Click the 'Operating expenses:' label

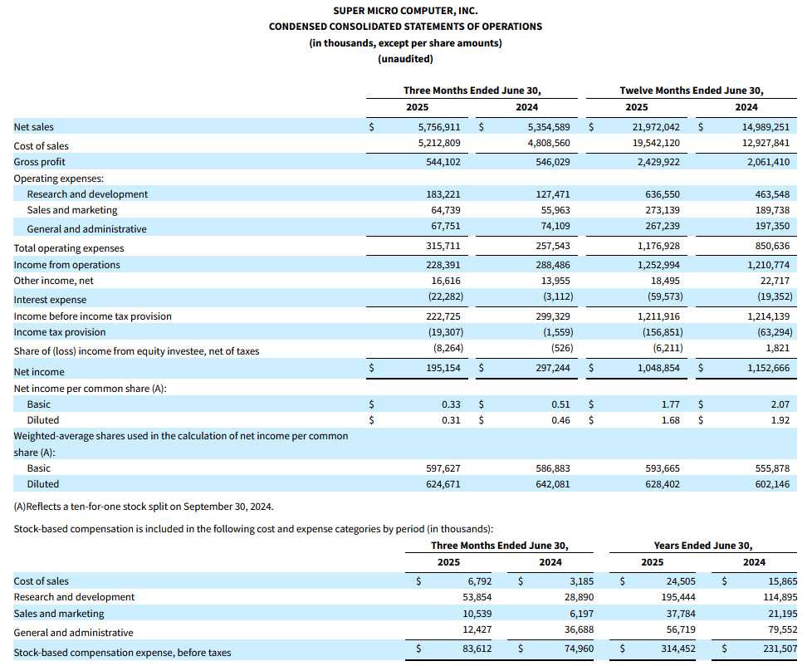pyautogui.click(x=58, y=179)
